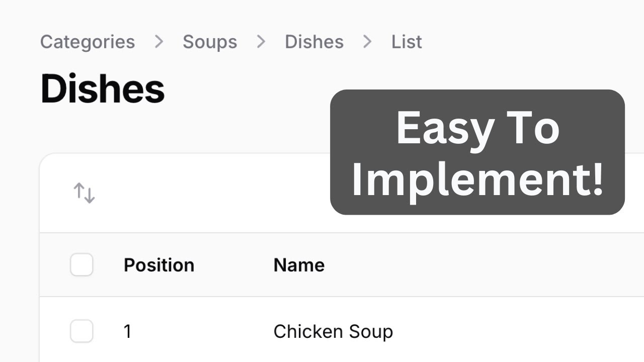Tick the select-all checkbox in table header
644x362 pixels.
click(82, 265)
